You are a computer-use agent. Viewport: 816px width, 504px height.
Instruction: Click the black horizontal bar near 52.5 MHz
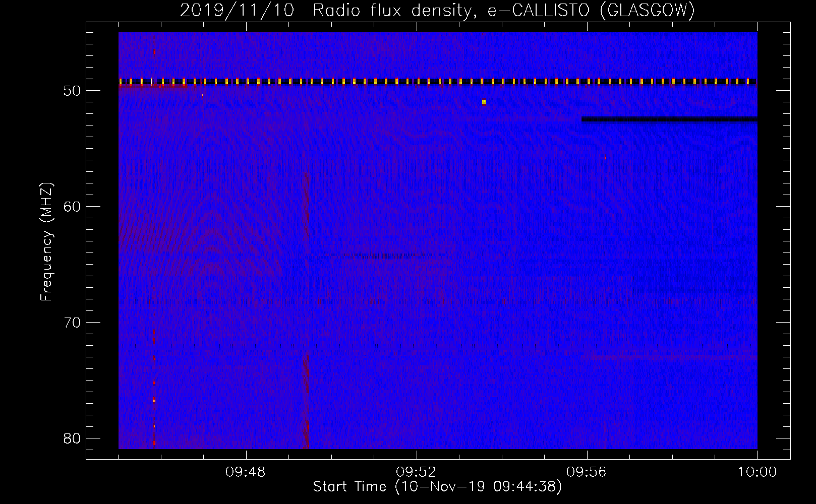coord(669,119)
